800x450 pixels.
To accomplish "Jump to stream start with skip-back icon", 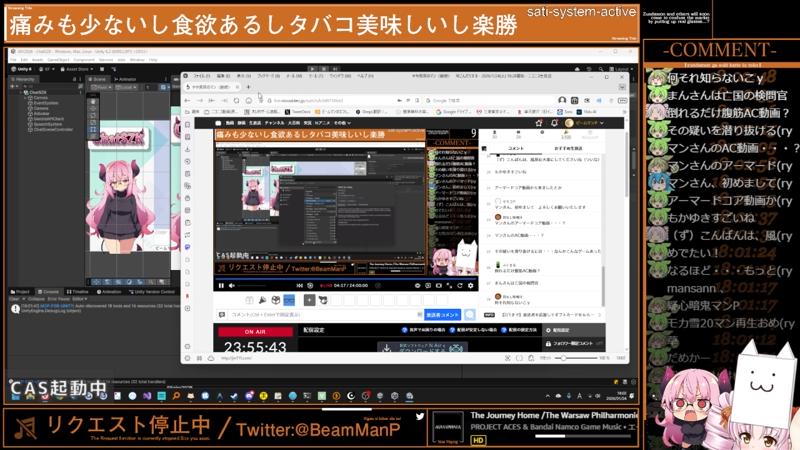I will [x=299, y=286].
